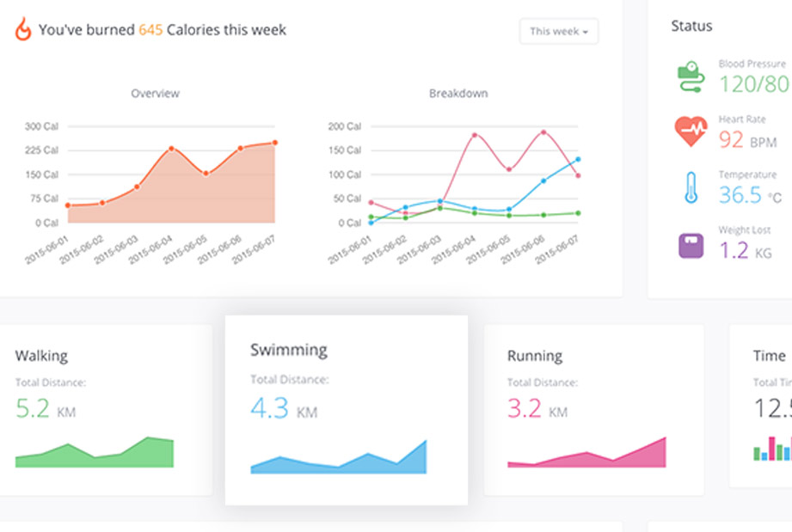
Task: Open the This week dropdown
Action: tap(559, 31)
